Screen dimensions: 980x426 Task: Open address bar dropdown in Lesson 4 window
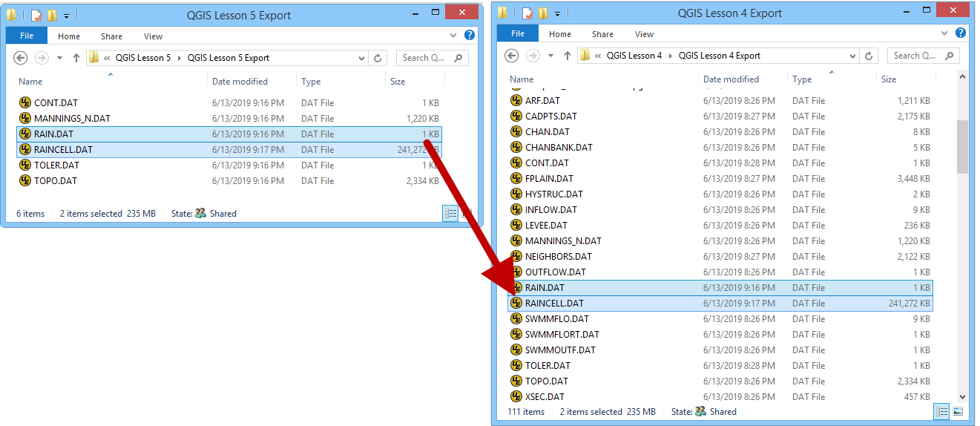[853, 56]
